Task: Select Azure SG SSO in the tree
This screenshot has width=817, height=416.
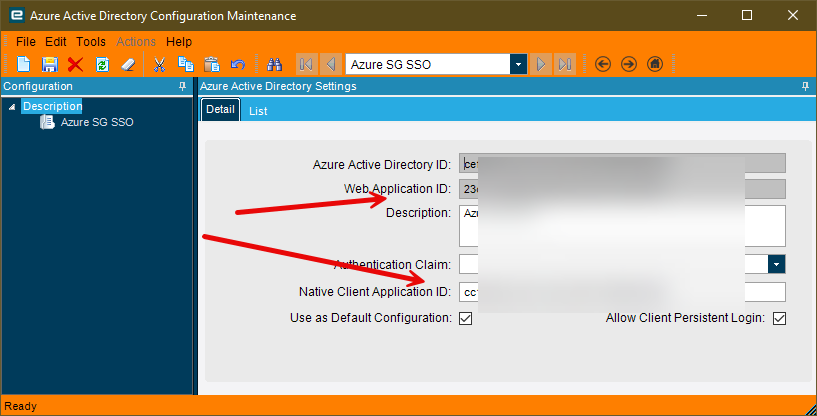Action: pyautogui.click(x=97, y=122)
